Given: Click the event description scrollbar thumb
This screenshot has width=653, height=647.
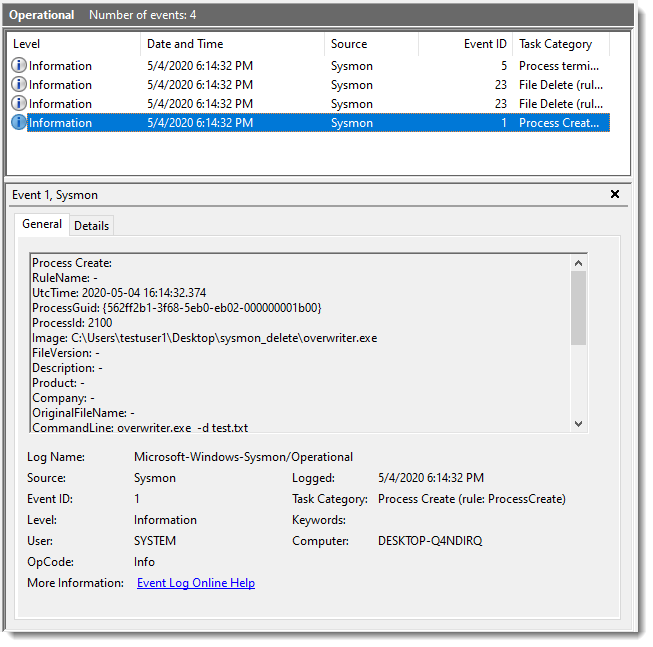Looking at the screenshot, I should (x=578, y=307).
